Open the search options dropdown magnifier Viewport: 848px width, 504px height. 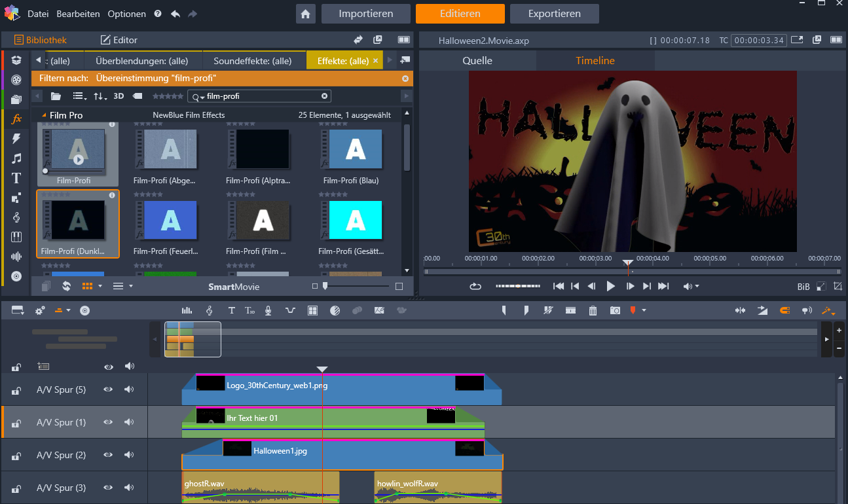pos(198,96)
